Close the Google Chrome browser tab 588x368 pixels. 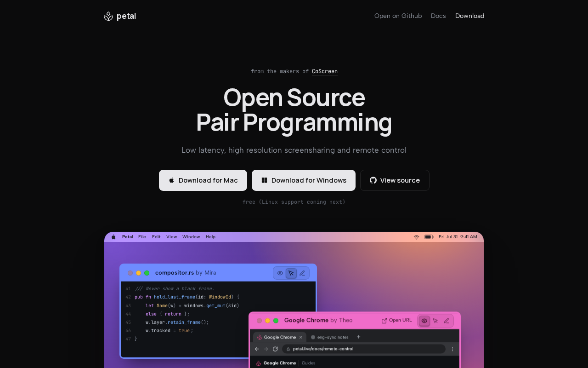click(x=301, y=337)
